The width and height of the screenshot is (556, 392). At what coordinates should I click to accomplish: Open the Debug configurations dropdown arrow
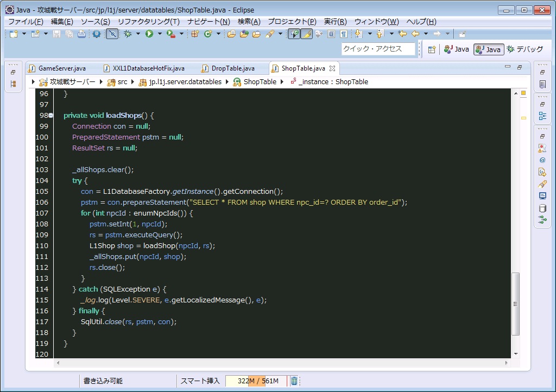pyautogui.click(x=138, y=34)
